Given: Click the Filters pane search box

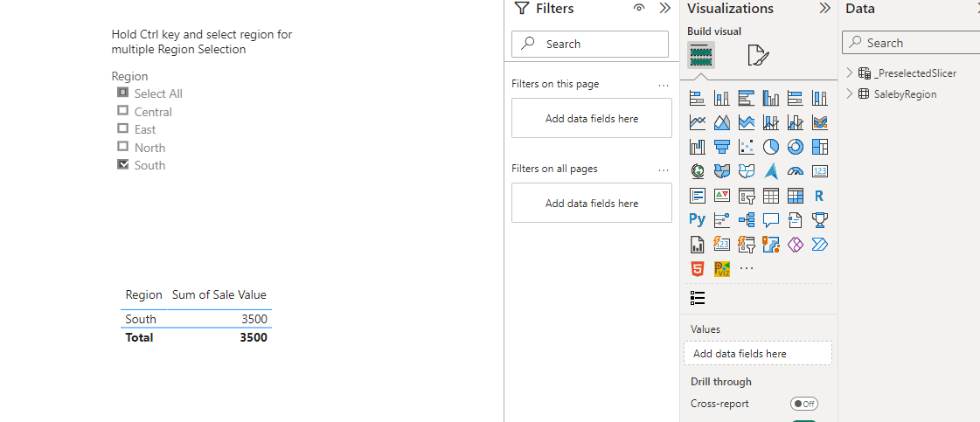Looking at the screenshot, I should 590,44.
